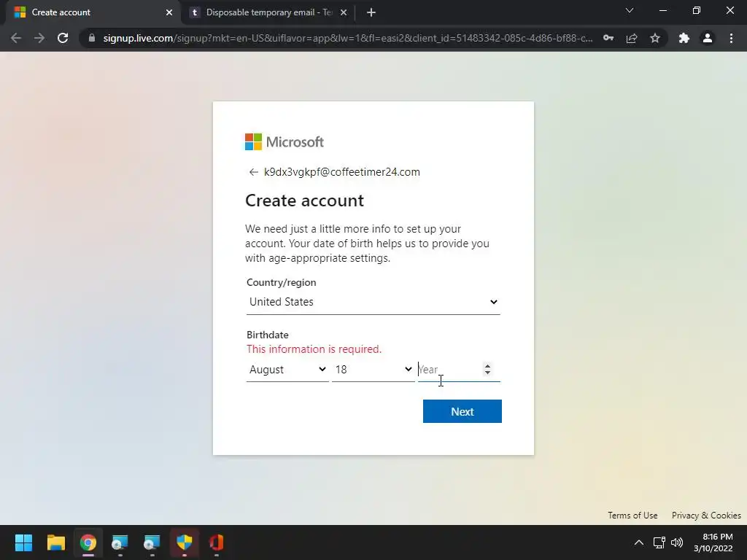The width and height of the screenshot is (747, 560).
Task: Minimize the Chrome window
Action: click(662, 10)
